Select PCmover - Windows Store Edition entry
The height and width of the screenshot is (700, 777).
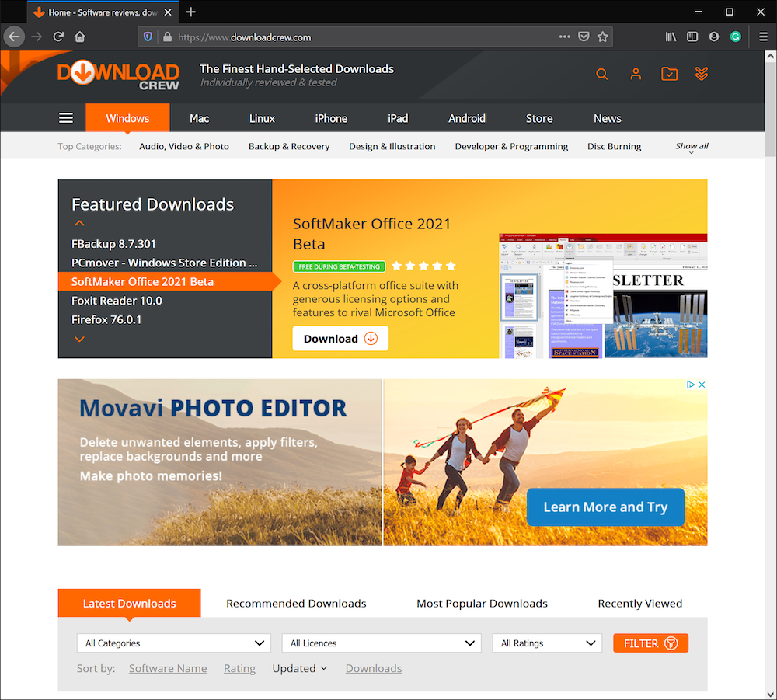coord(165,263)
